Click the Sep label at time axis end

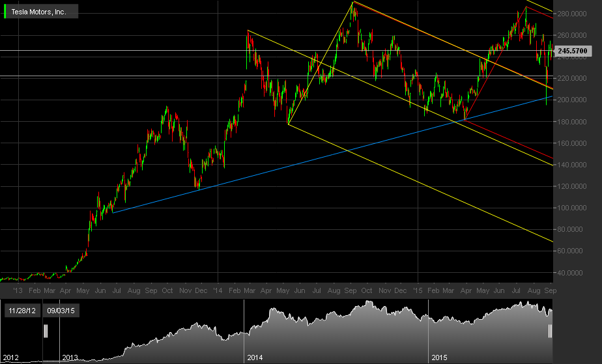point(550,290)
